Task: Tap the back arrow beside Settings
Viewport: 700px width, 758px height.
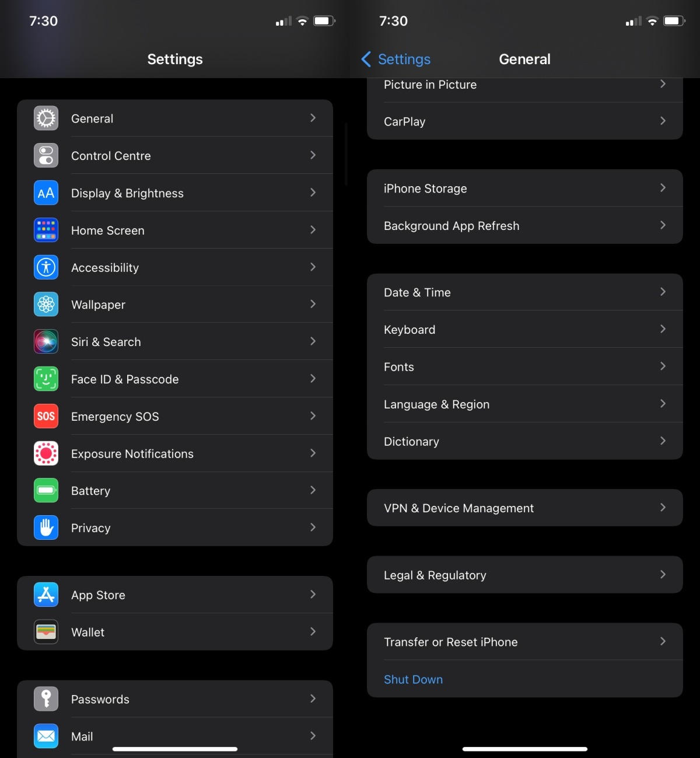Action: 366,59
